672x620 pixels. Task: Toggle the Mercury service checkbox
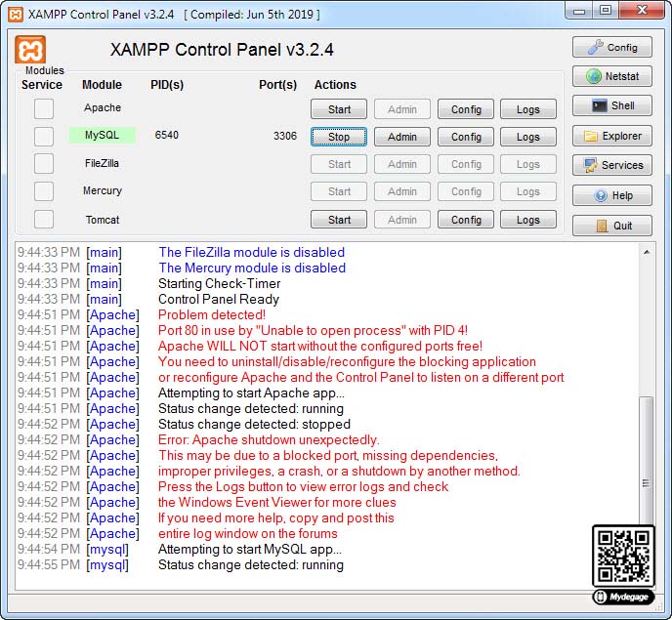coord(44,191)
